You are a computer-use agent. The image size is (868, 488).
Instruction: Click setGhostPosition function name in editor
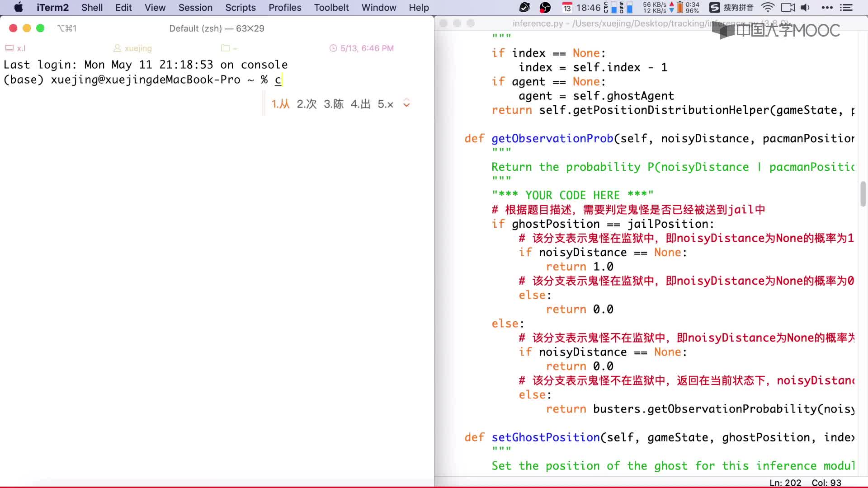point(545,437)
